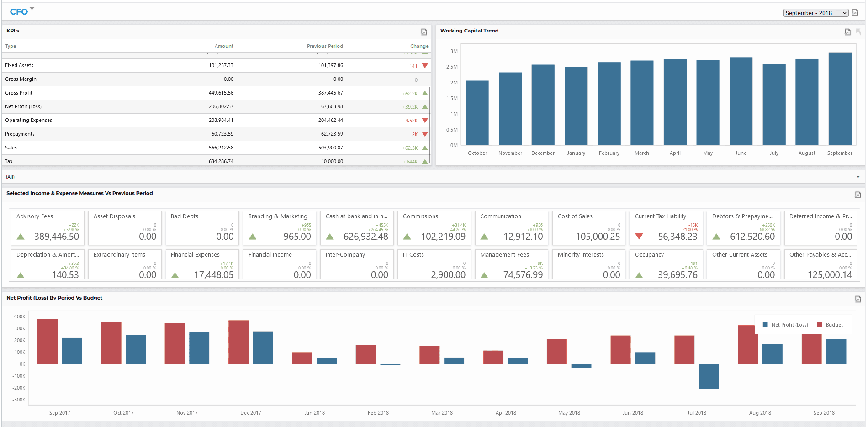Open the CFO dashboard filter icon

(32, 9)
